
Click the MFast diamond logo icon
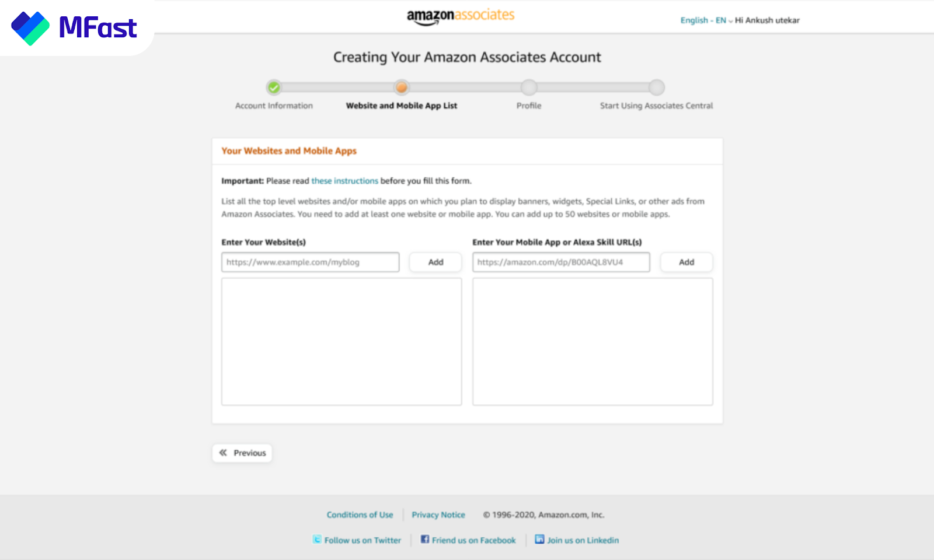30,28
